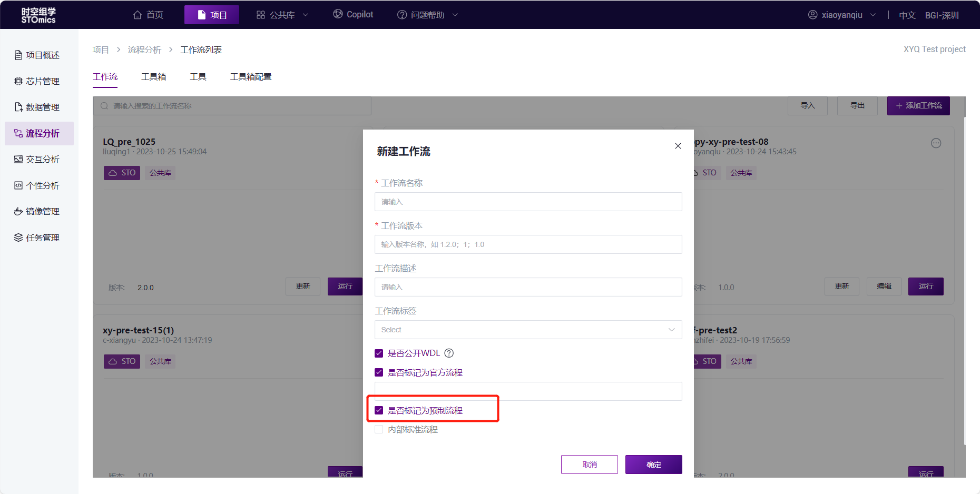Click the 导出 export button
Image resolution: width=980 pixels, height=494 pixels.
pos(858,105)
